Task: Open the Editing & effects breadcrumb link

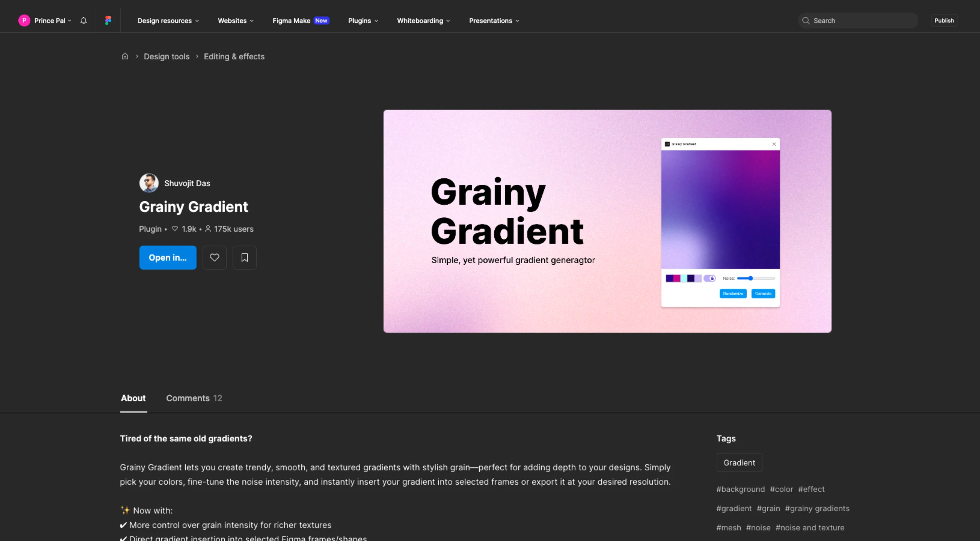Action: [x=234, y=57]
